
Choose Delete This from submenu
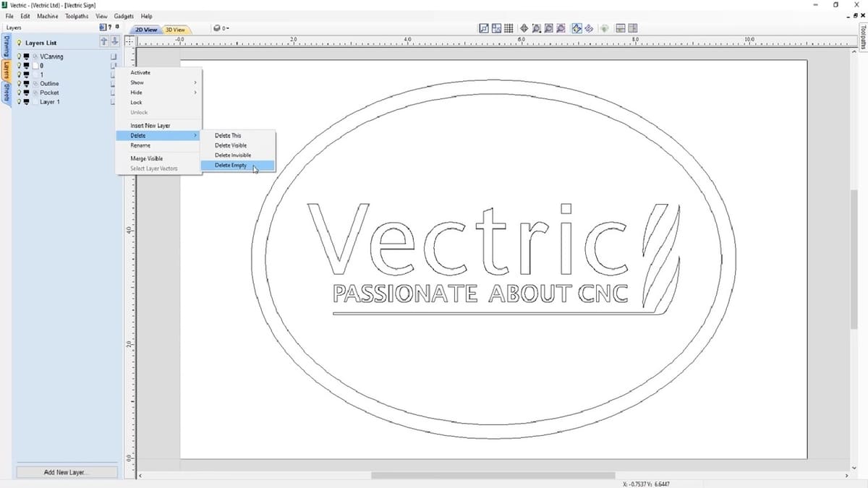pyautogui.click(x=238, y=135)
